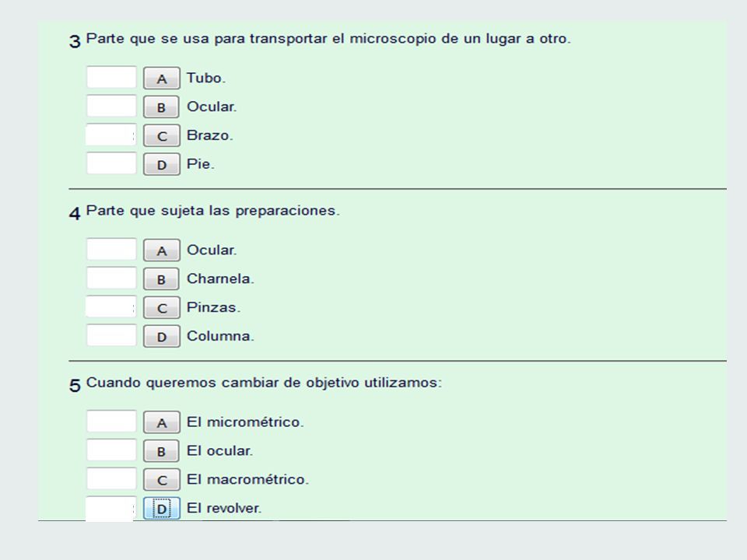Click the blank box beside Charnela
The height and width of the screenshot is (560, 747).
pyautogui.click(x=111, y=278)
